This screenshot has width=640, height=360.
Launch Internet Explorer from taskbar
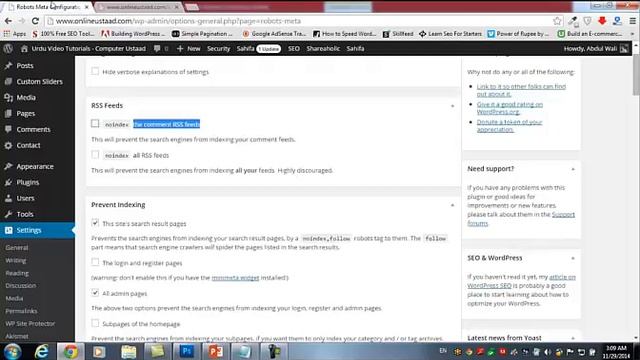[42, 351]
